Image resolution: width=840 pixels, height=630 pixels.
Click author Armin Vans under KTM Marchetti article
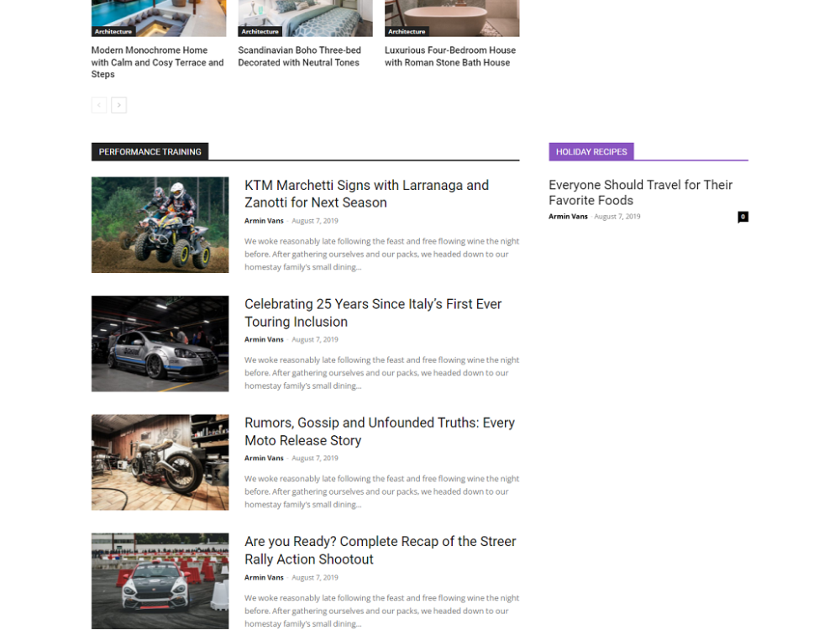264,221
